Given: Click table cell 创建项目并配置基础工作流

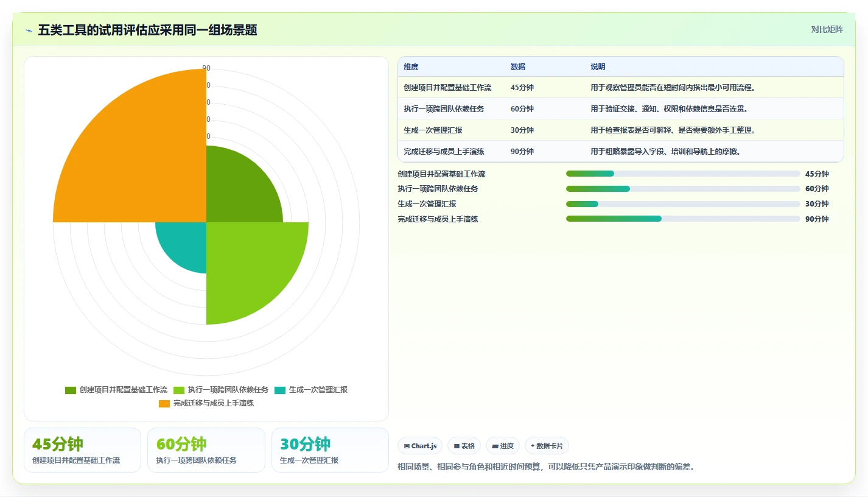Looking at the screenshot, I should pos(447,88).
